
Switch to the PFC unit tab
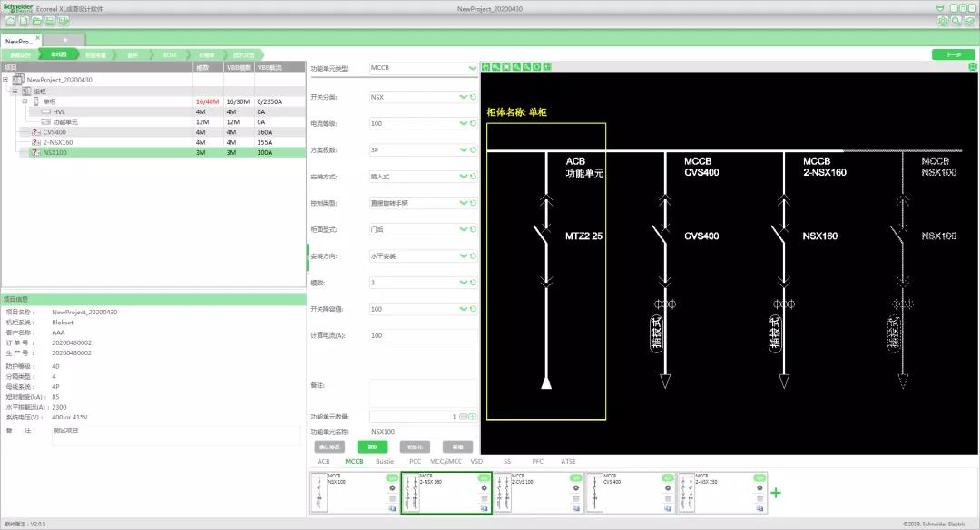click(538, 462)
